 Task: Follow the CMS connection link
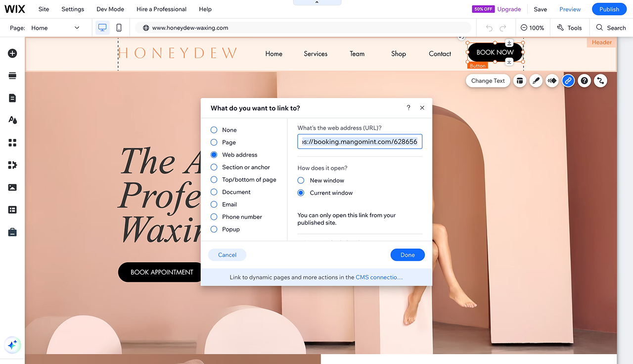click(379, 277)
